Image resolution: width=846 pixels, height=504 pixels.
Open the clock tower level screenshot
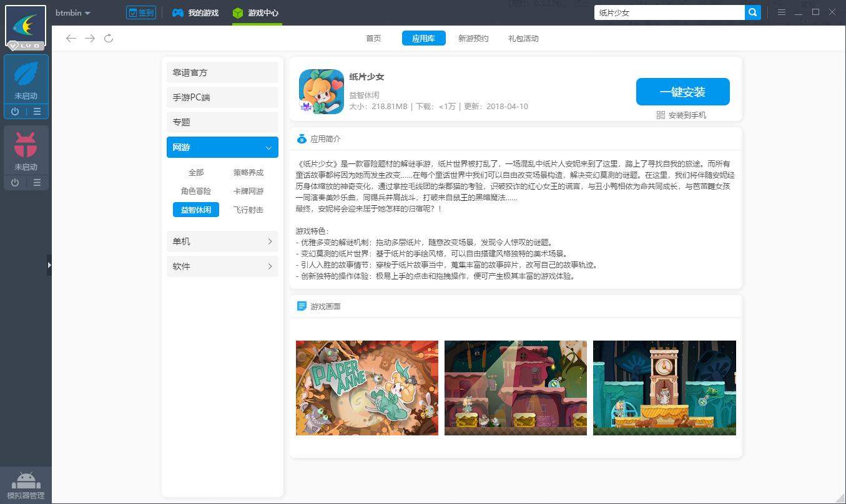664,388
